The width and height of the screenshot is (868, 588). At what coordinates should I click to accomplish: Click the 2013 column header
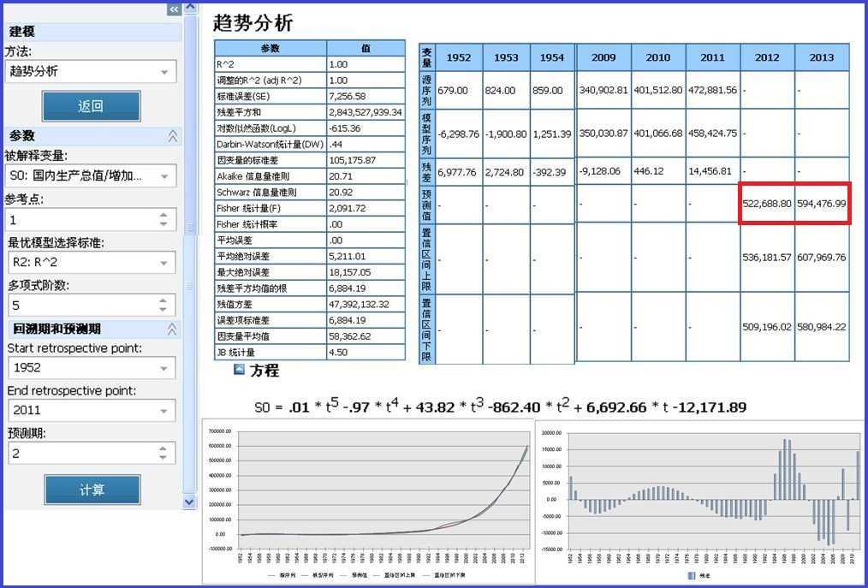(x=822, y=57)
